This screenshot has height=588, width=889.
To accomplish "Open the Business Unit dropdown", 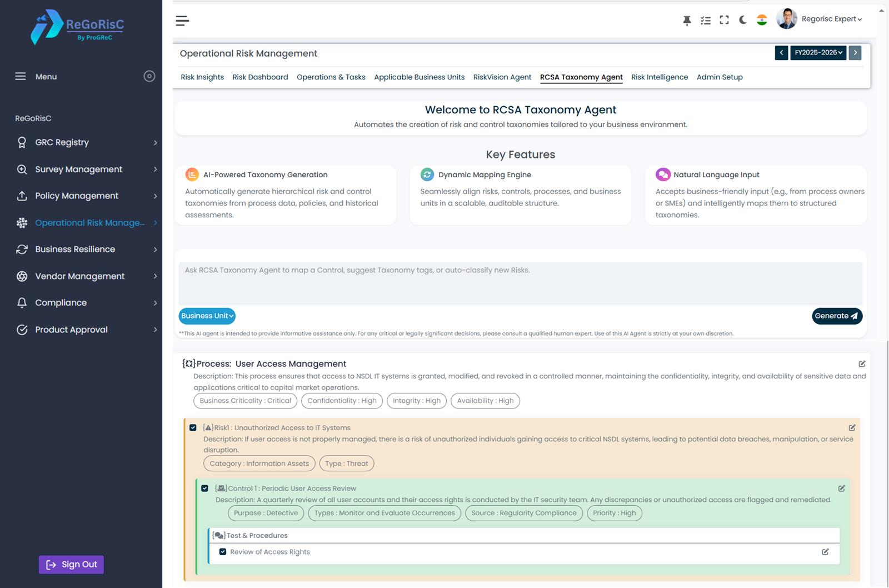I will [x=207, y=316].
